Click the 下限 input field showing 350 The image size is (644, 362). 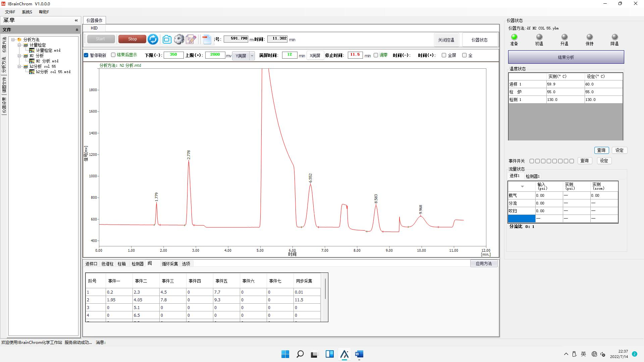[173, 55]
